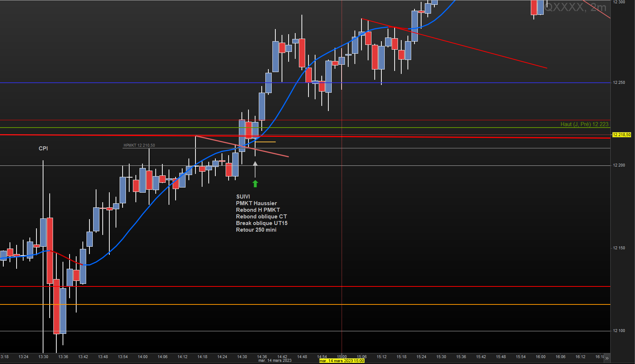Click the double-chevron scroll-to-latest button
Viewport: 635px width, 364px height.
[x=607, y=358]
